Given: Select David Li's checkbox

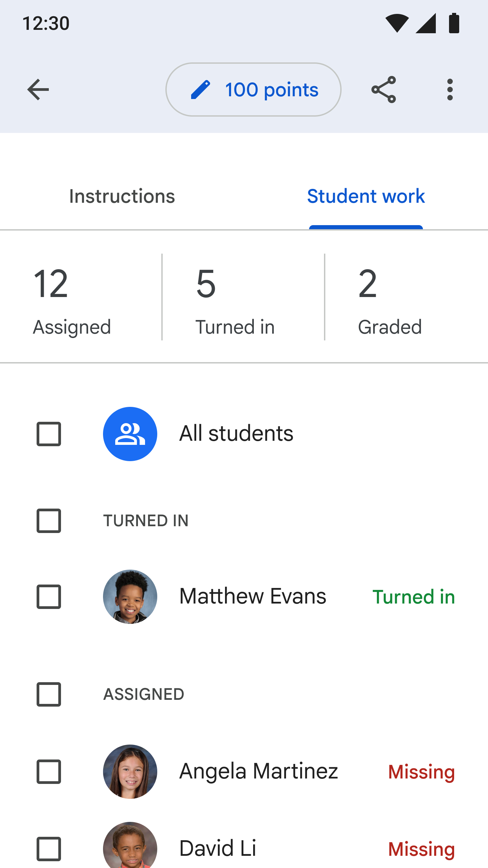Looking at the screenshot, I should click(x=49, y=849).
